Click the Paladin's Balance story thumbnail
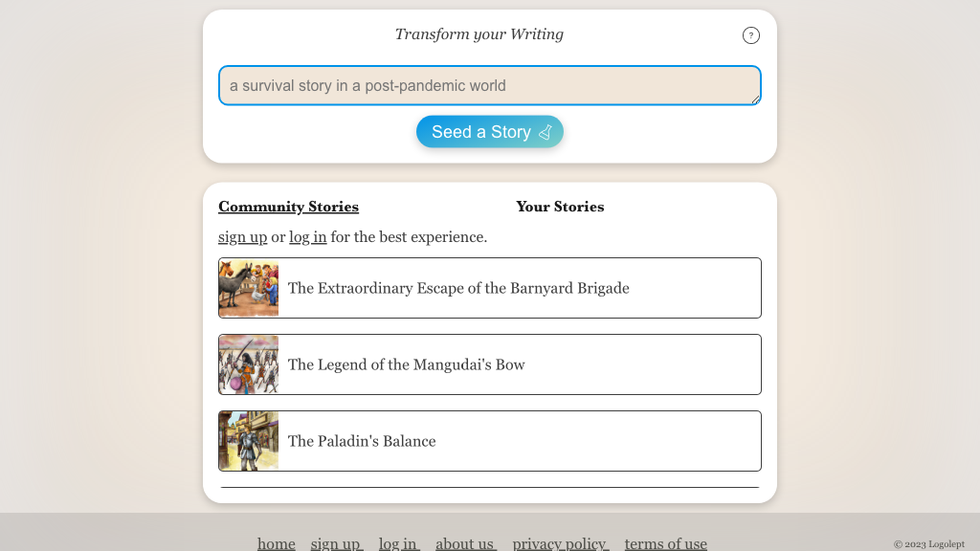Viewport: 980px width, 551px height. pos(249,441)
